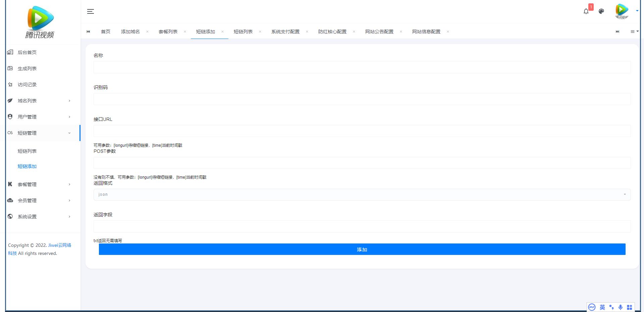Click the 生成列表 table icon
This screenshot has height=312, width=644.
click(10, 68)
